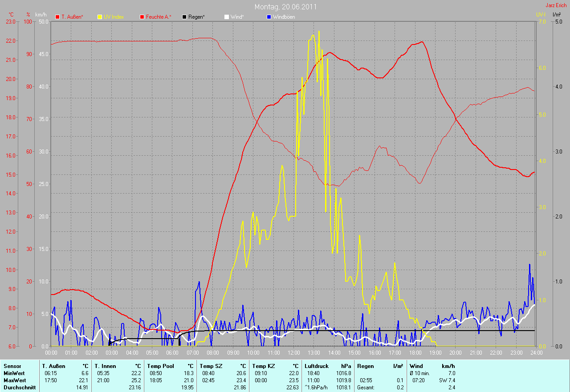Select the "Wind*" legend label

pyautogui.click(x=237, y=17)
